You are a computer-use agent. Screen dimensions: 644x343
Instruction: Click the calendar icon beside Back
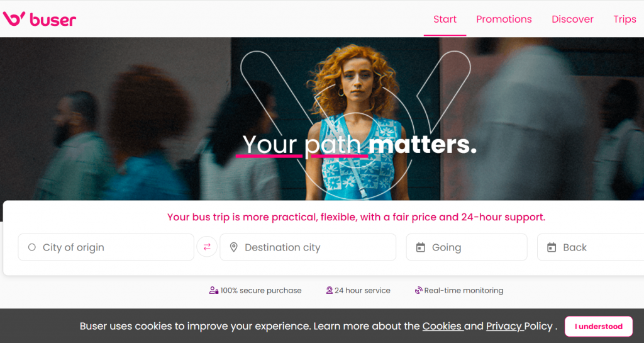click(x=552, y=247)
